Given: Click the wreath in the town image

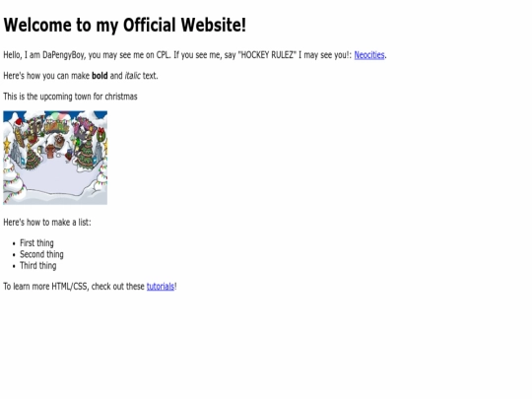Looking at the screenshot, I should (x=101, y=135).
